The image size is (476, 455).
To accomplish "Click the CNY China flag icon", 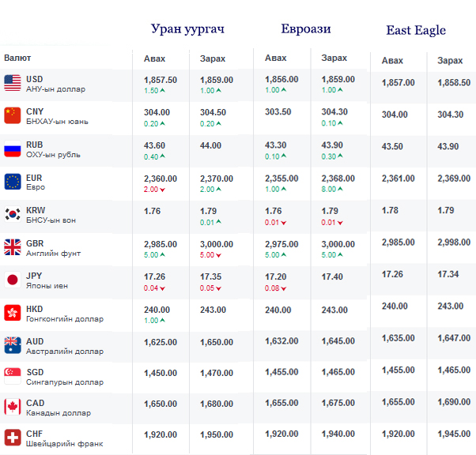I will 13,115.
